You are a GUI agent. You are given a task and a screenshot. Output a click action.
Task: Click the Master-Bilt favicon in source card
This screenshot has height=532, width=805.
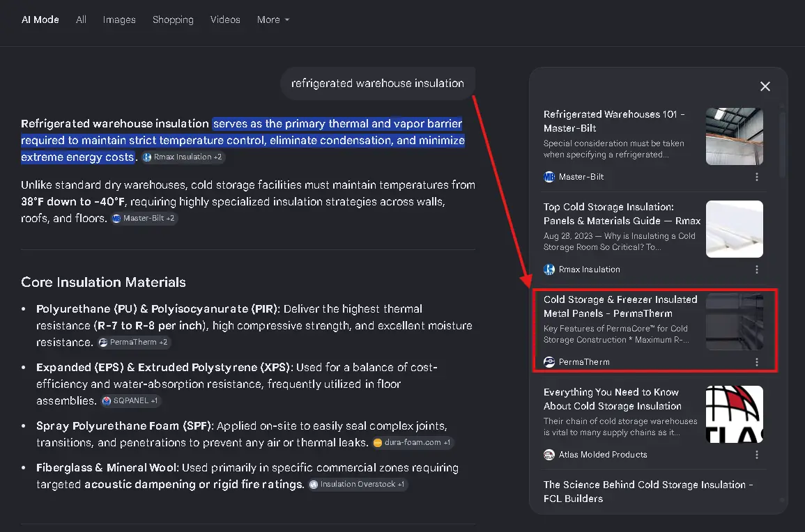point(549,177)
